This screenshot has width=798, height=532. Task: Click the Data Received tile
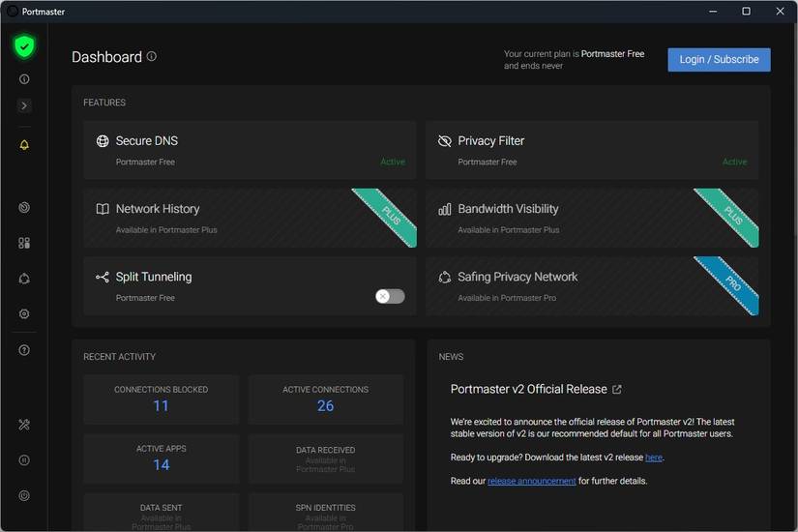pos(325,458)
